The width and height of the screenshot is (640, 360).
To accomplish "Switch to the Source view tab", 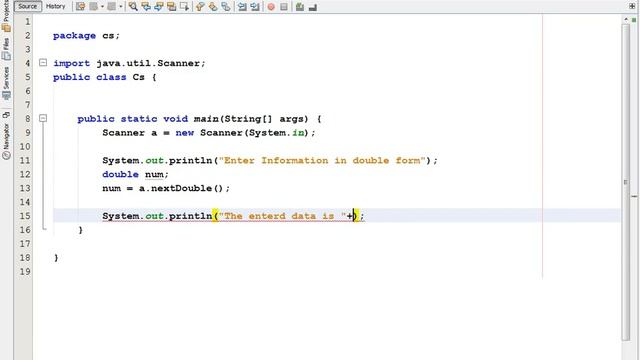I will (28, 6).
